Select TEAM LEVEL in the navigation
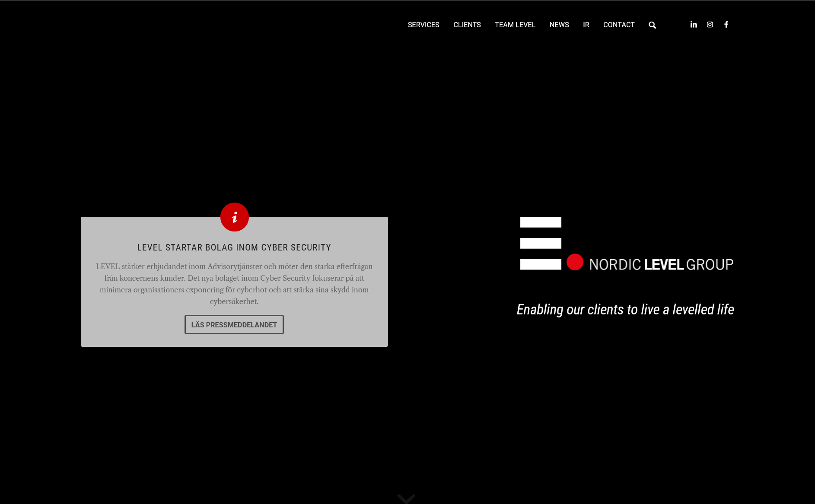This screenshot has height=504, width=815. click(x=515, y=25)
